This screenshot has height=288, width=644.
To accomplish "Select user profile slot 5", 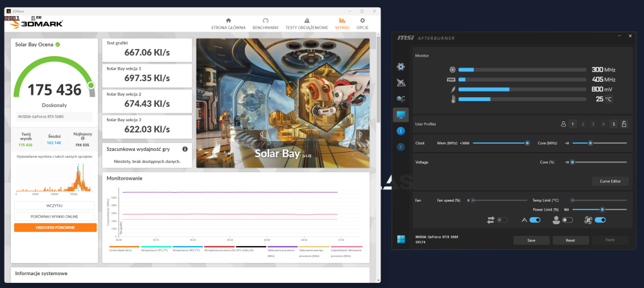I will (613, 124).
